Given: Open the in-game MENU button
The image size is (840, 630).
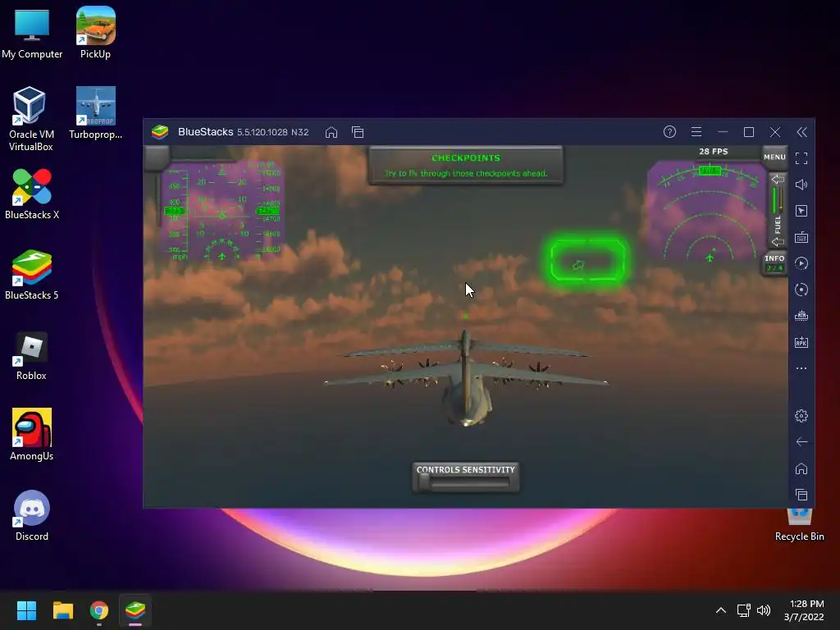Looking at the screenshot, I should (x=774, y=157).
